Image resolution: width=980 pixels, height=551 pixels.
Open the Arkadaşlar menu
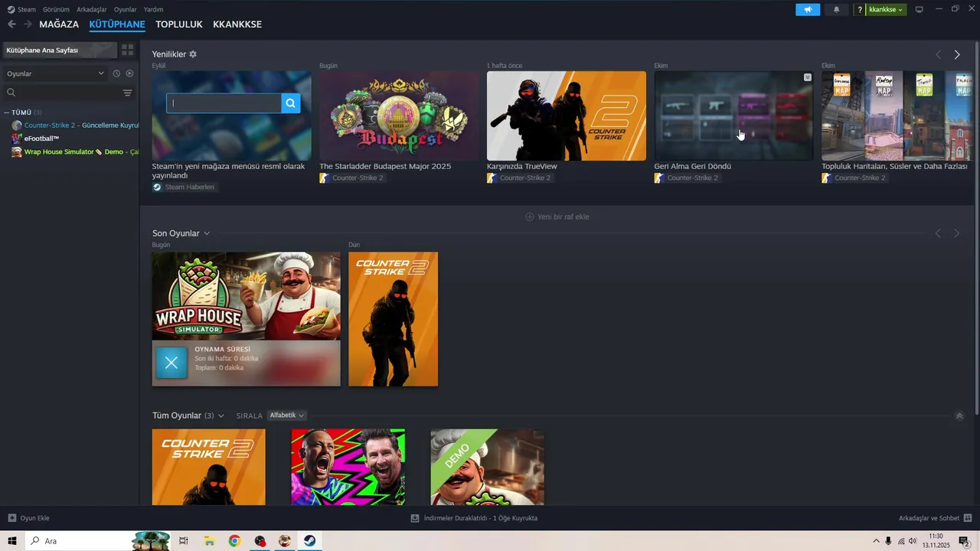[92, 9]
